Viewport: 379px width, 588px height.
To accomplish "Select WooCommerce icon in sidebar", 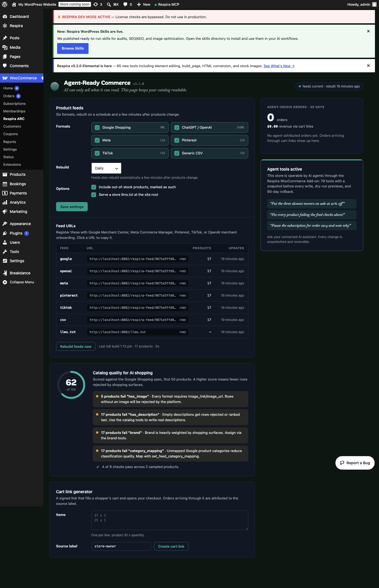I will point(5,78).
